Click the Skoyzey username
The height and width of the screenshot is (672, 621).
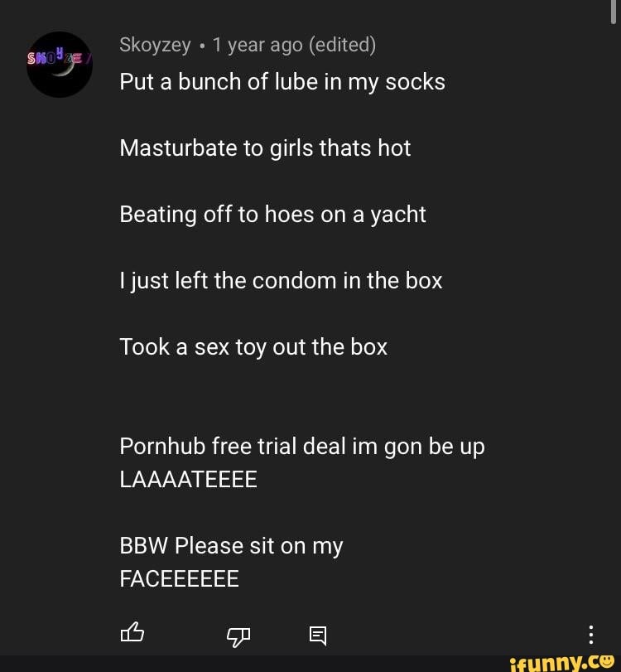tap(155, 45)
